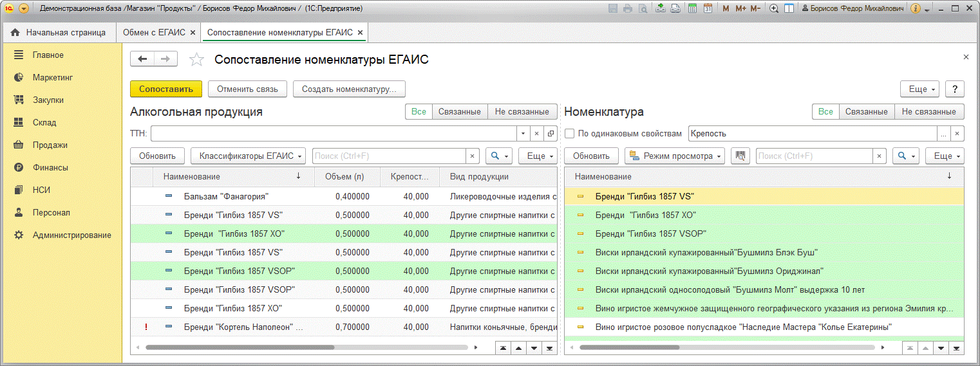Add page to favorites with star icon

pos(196,60)
